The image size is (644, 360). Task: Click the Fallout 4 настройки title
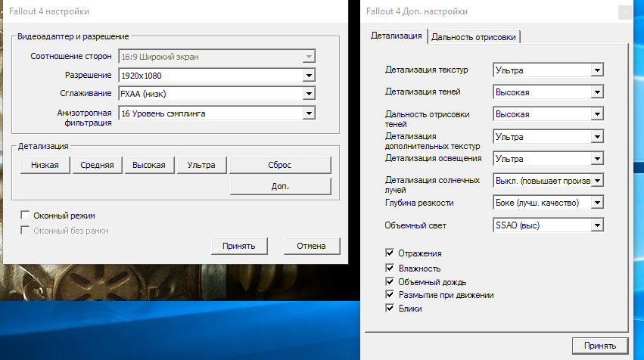click(x=49, y=11)
